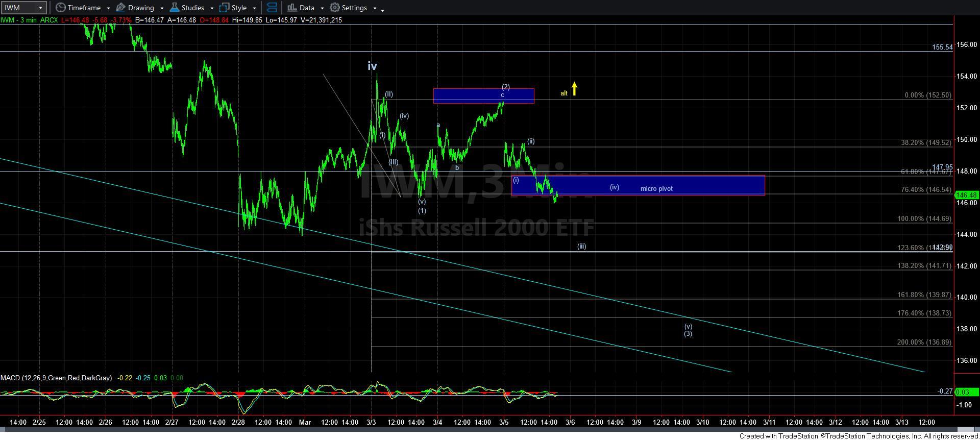Open the Style menu
980x440 pixels.
[238, 8]
